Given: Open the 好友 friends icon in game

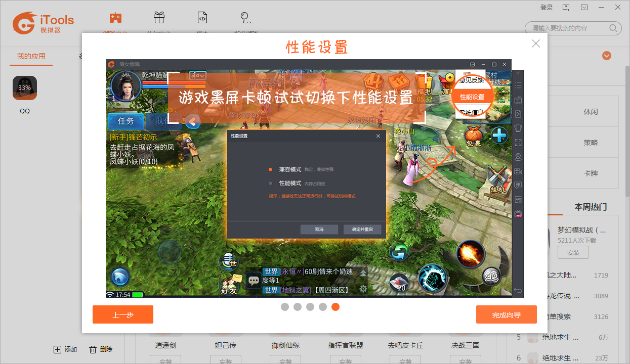Looking at the screenshot, I should click(229, 284).
